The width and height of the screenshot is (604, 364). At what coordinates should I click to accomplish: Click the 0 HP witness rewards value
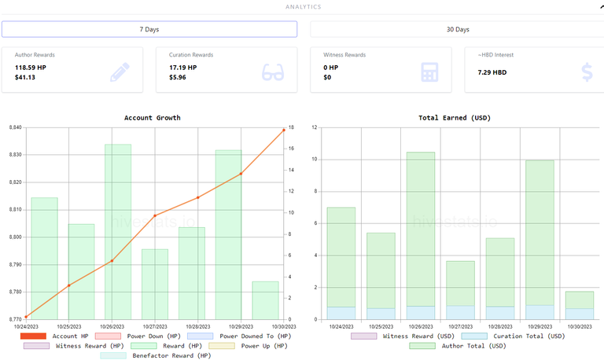(x=331, y=68)
